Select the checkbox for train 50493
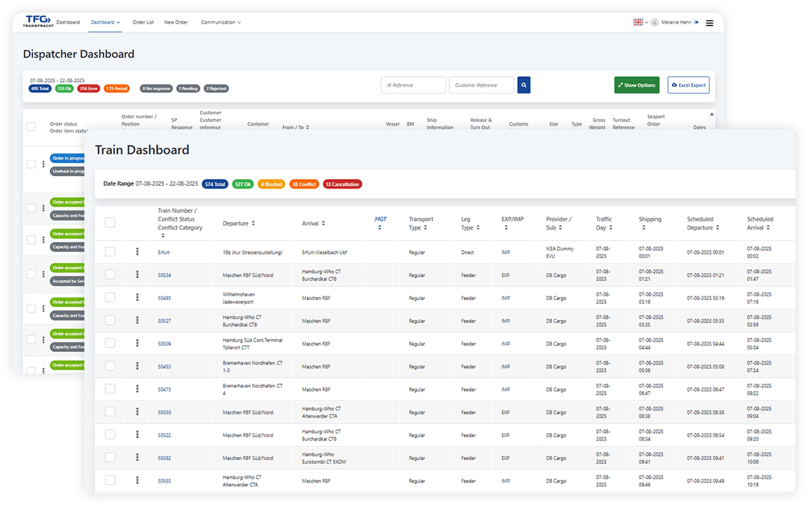 click(x=110, y=297)
